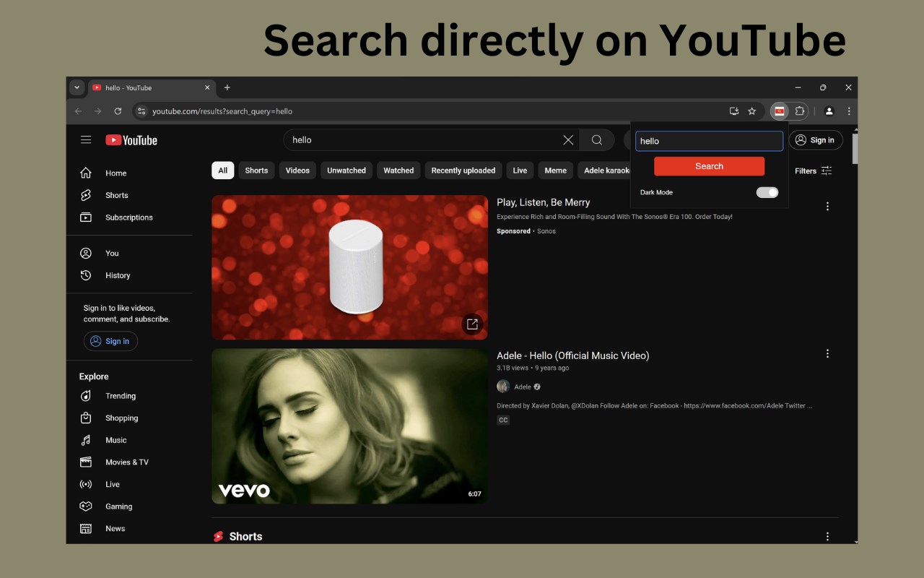Open a new browser tab
The height and width of the screenshot is (578, 924).
[227, 87]
